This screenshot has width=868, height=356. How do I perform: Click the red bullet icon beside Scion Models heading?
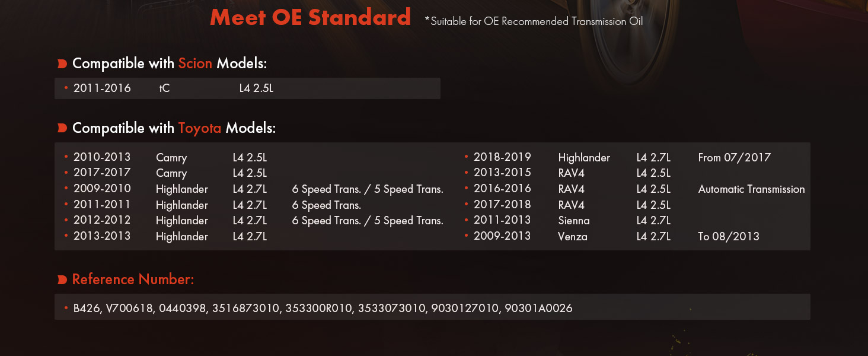62,63
